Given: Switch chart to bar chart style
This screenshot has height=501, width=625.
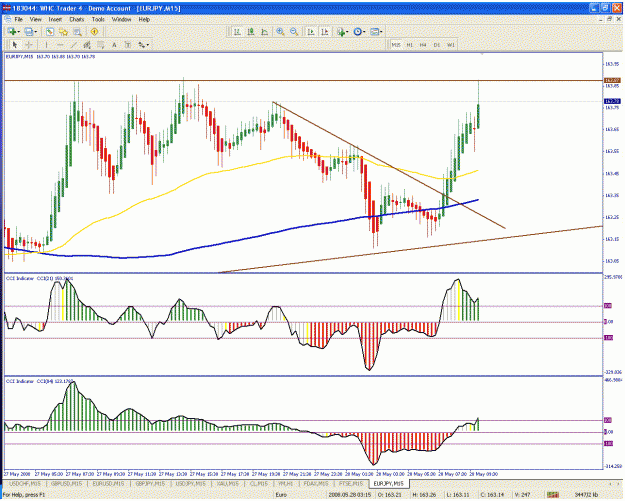Looking at the screenshot, I should coord(238,32).
